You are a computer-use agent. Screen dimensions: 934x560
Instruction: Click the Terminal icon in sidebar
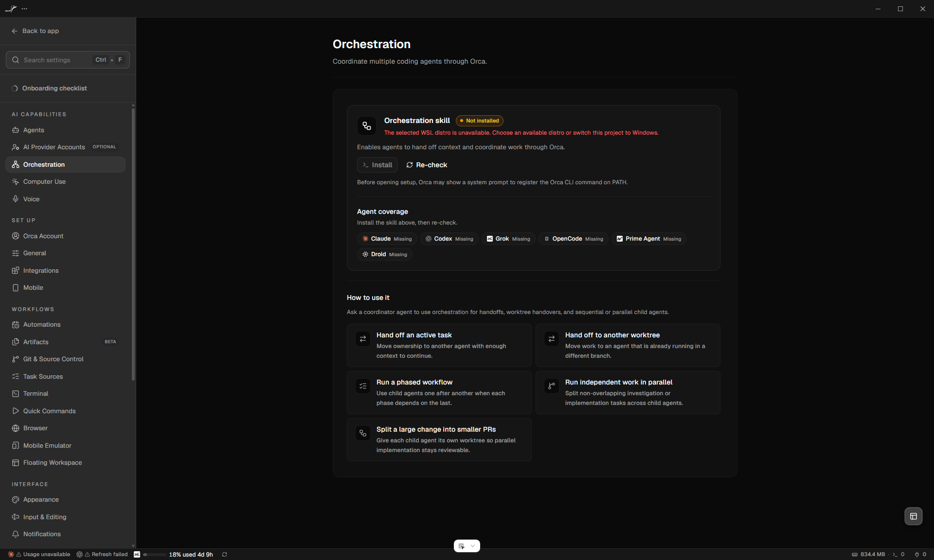pyautogui.click(x=16, y=394)
